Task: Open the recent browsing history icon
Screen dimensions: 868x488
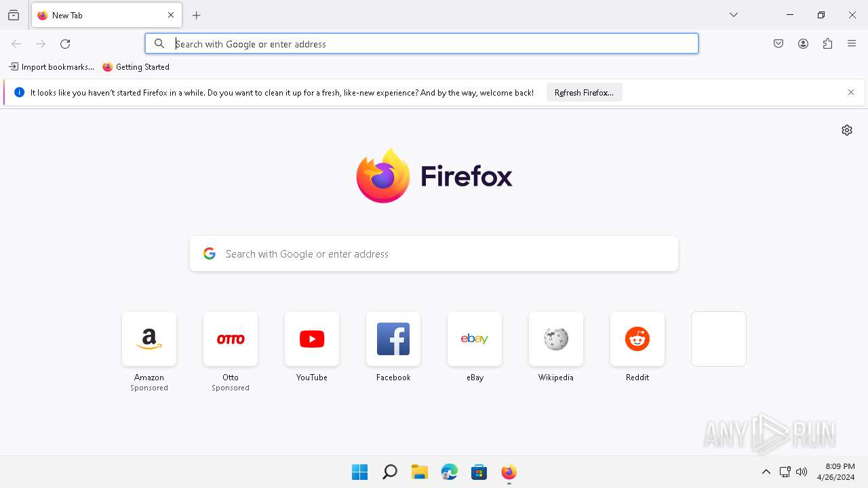Action: 14,15
